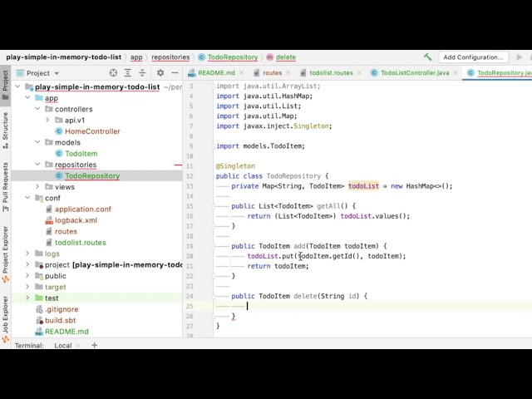Click the Build project hammer icon
This screenshot has height=399, width=532.
[x=428, y=57]
